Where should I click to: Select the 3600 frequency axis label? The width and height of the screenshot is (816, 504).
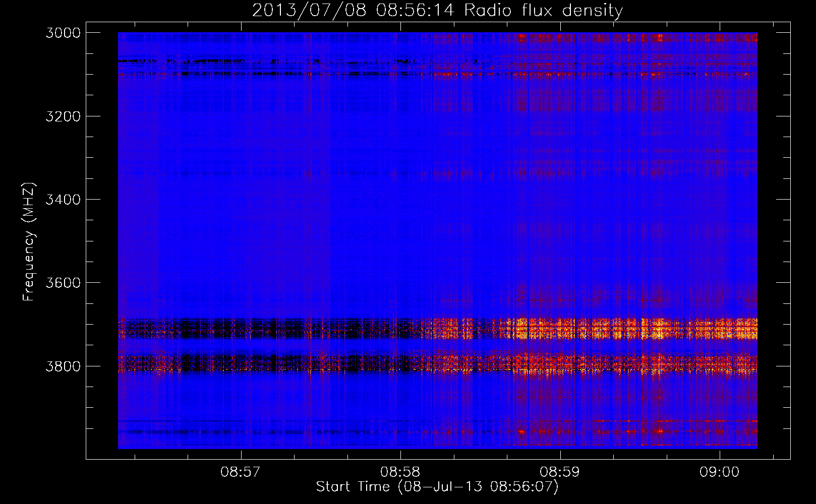[x=63, y=283]
